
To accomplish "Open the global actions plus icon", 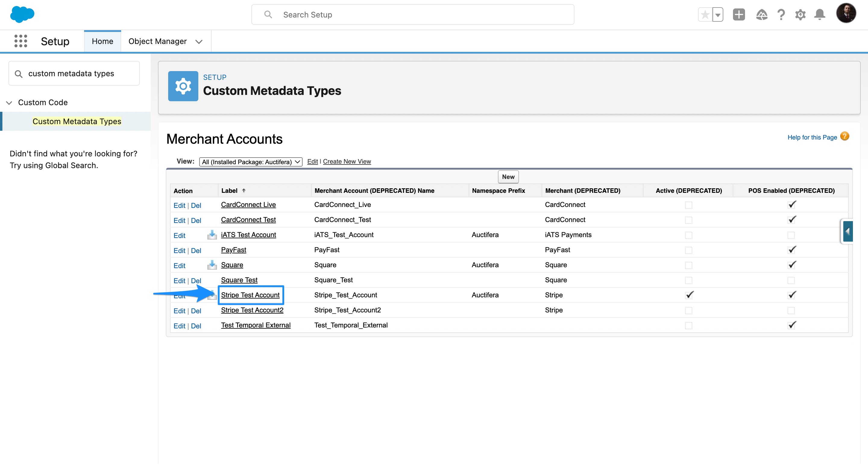I will 739,15.
